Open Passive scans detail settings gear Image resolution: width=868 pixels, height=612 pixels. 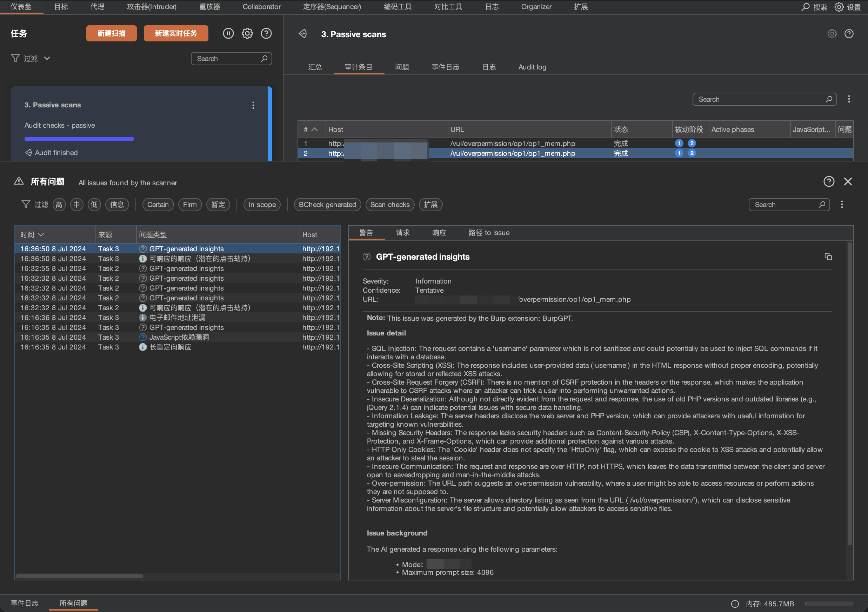(832, 34)
